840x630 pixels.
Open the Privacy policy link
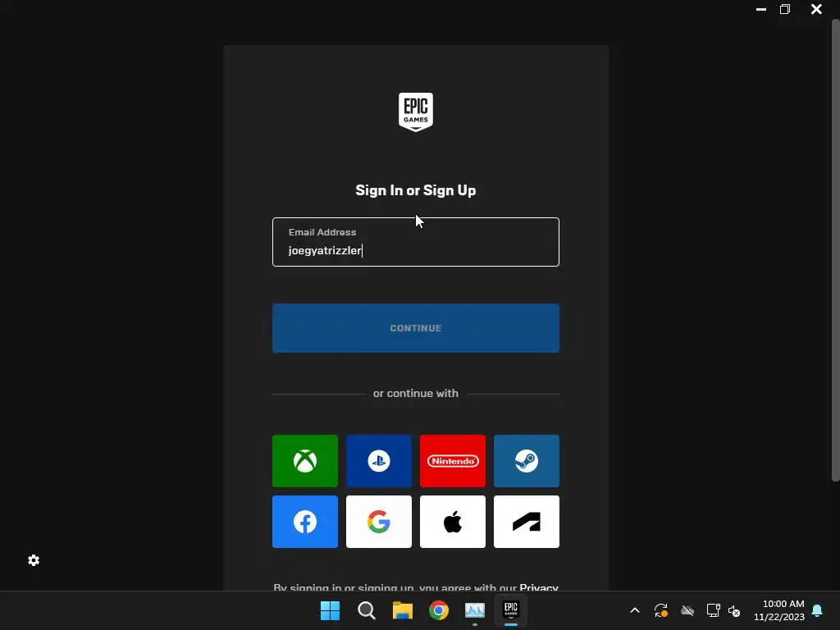(538, 587)
